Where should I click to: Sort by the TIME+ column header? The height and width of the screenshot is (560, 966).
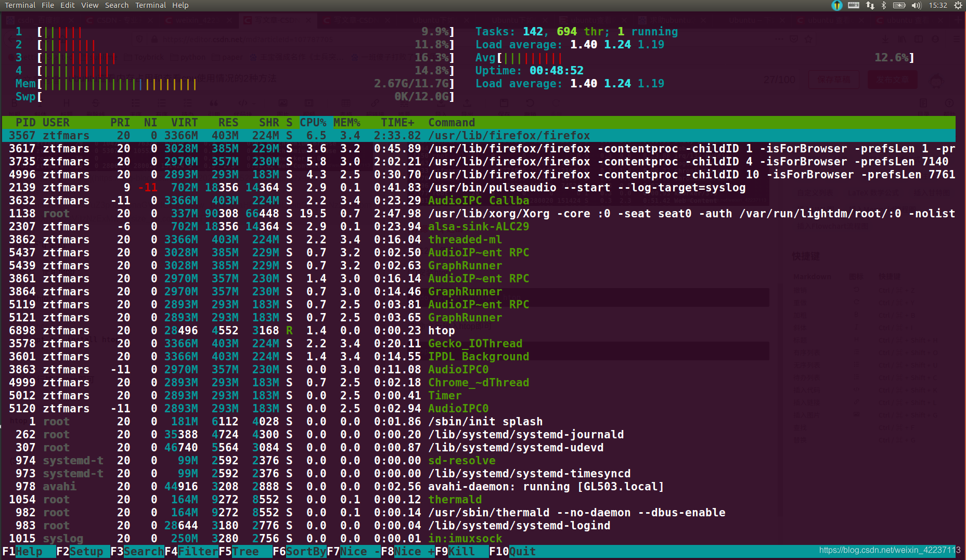(x=397, y=123)
